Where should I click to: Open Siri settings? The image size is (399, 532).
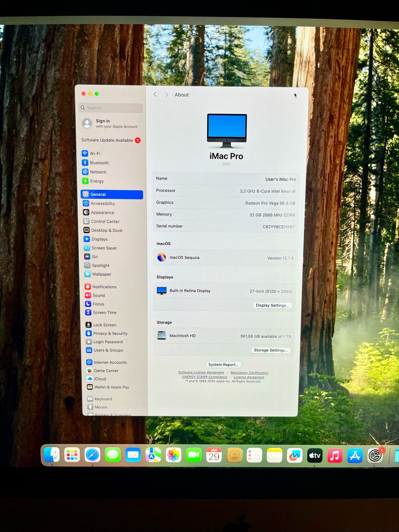pos(91,256)
